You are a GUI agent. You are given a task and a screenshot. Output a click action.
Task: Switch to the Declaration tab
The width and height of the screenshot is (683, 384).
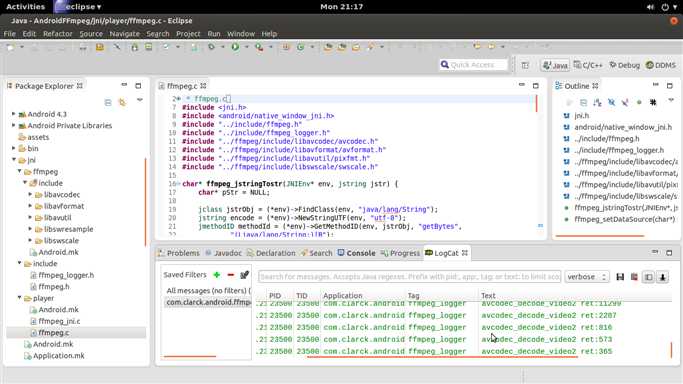tap(271, 253)
